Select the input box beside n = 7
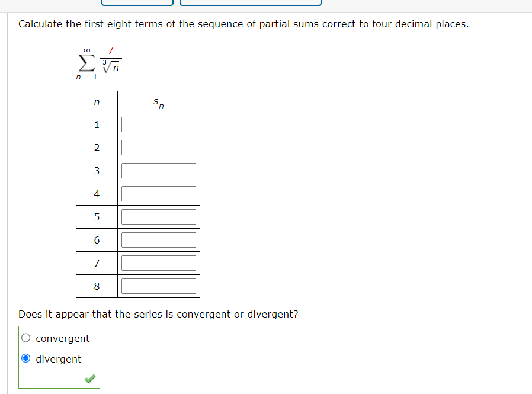 pos(158,262)
